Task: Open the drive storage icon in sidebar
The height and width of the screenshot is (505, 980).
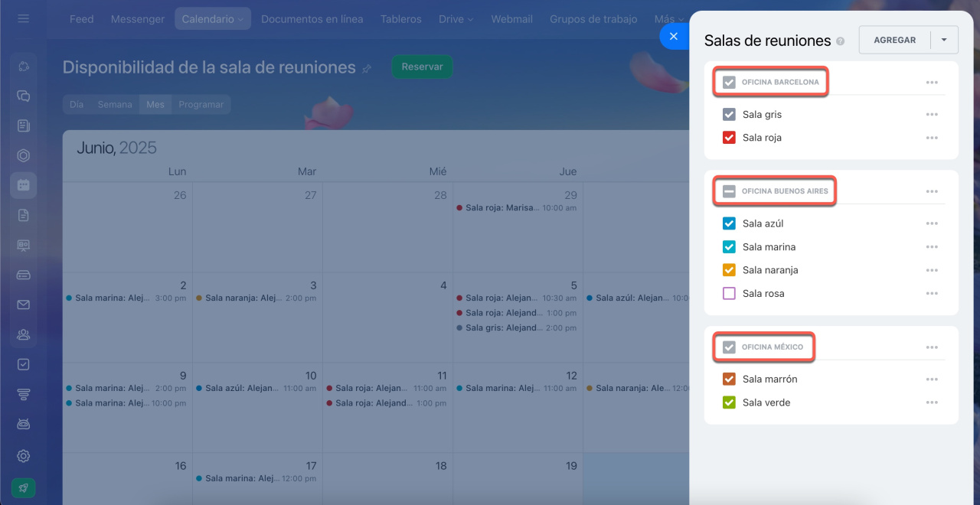Action: click(x=24, y=275)
